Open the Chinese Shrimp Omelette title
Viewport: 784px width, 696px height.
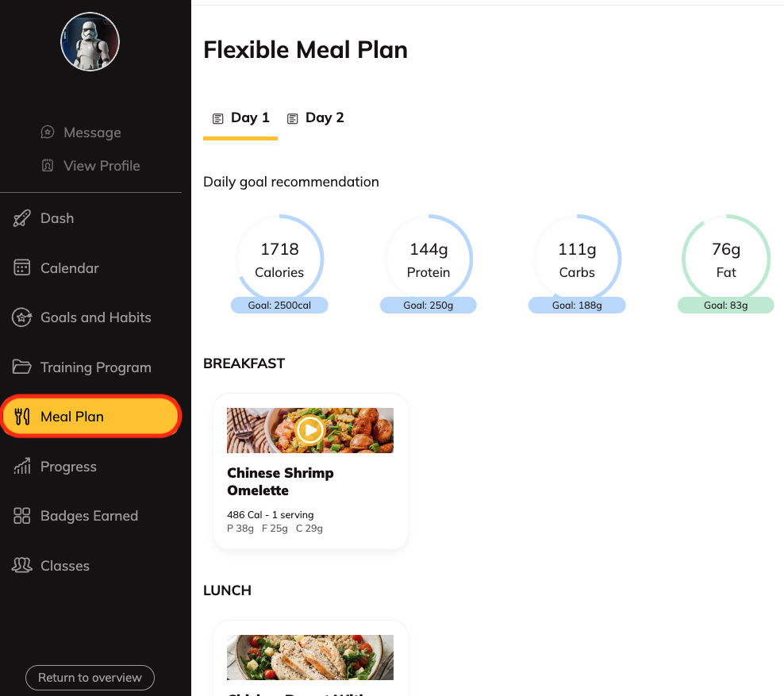pos(280,482)
